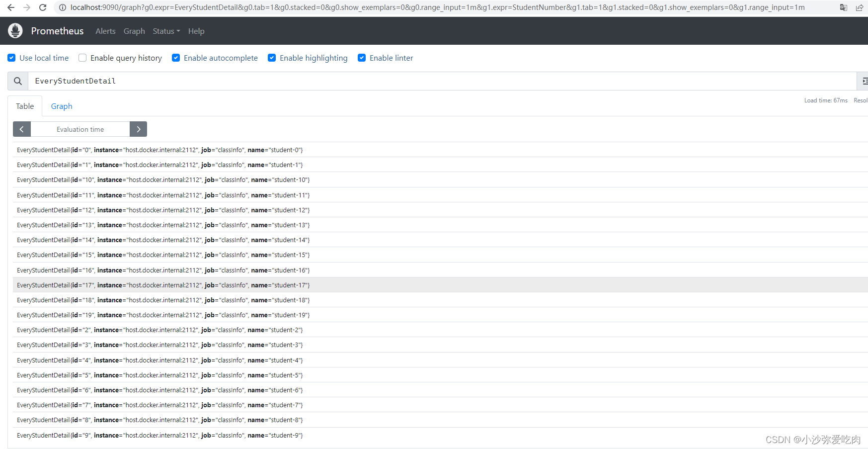Click the translate page icon

pos(844,7)
